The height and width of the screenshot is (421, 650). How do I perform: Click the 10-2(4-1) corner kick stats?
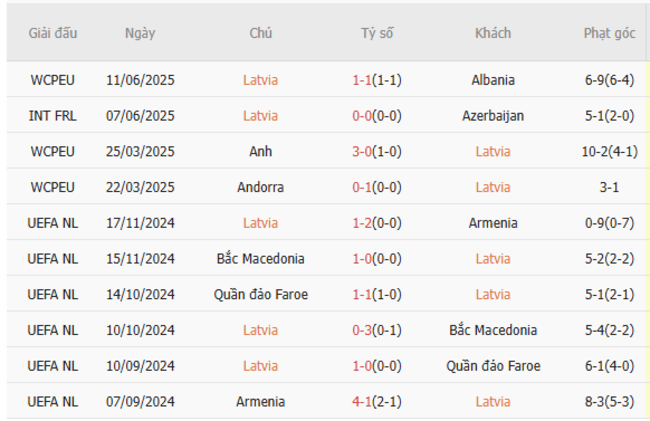pyautogui.click(x=609, y=151)
